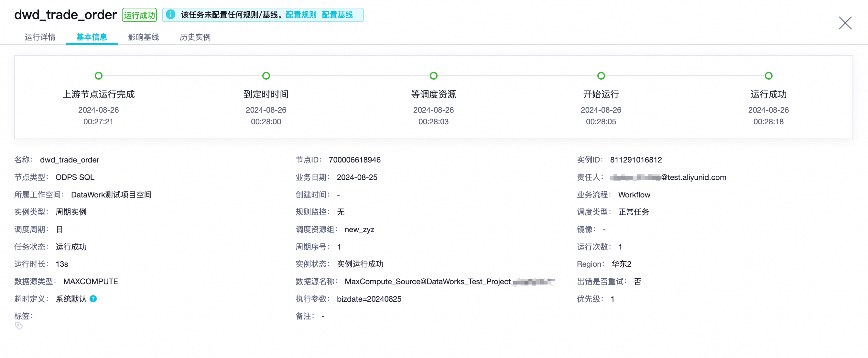This screenshot has height=358, width=868.
Task: Click the instance ID 811291016812
Action: pyautogui.click(x=636, y=160)
